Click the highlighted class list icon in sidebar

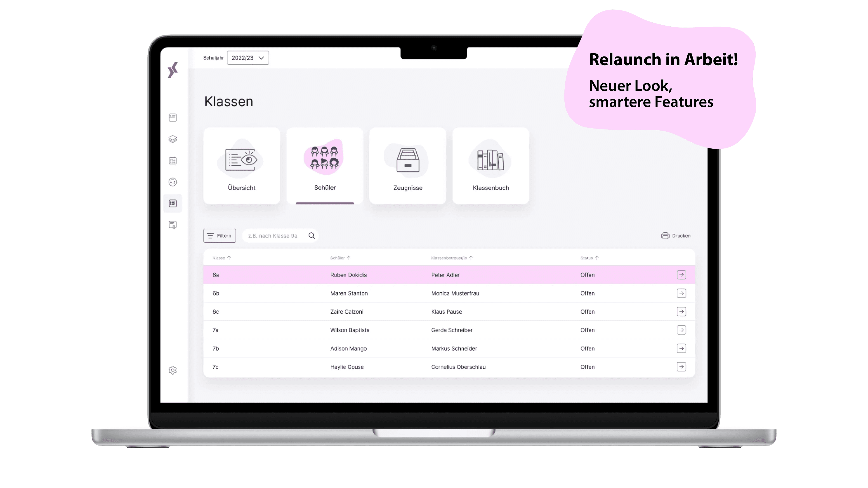click(x=173, y=203)
